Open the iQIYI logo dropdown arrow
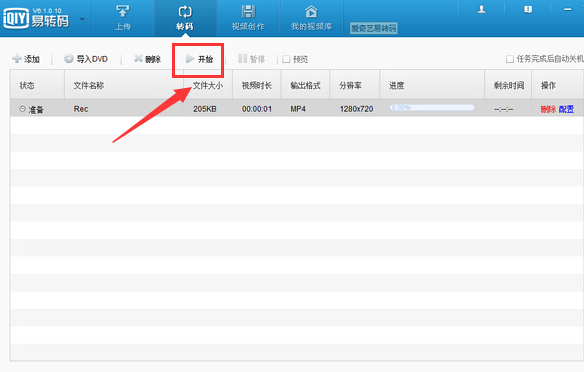 (x=82, y=19)
